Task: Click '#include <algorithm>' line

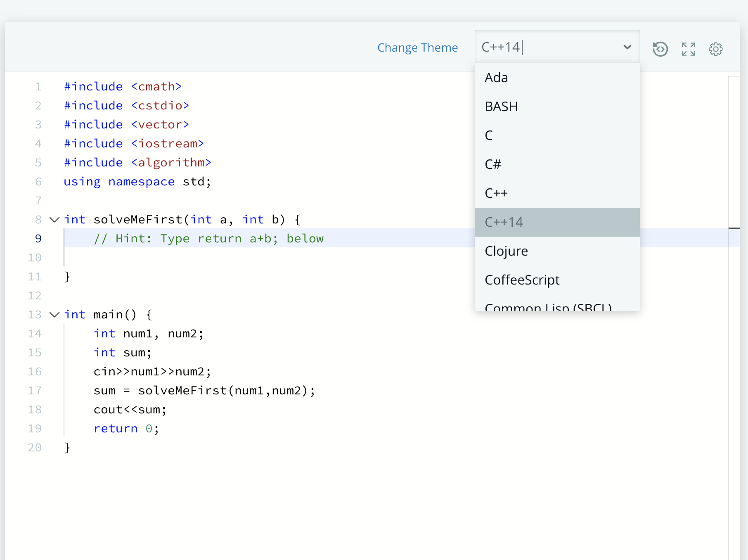Action: [x=137, y=162]
